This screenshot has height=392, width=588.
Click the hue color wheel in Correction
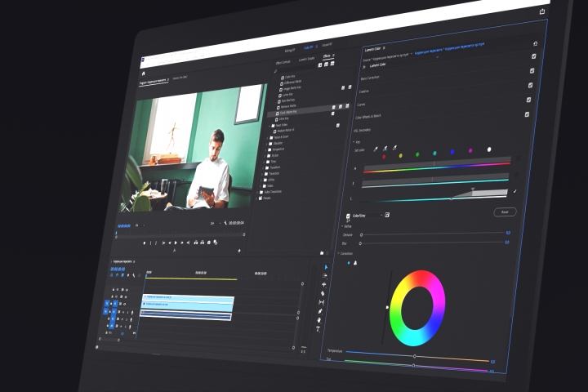417,308
